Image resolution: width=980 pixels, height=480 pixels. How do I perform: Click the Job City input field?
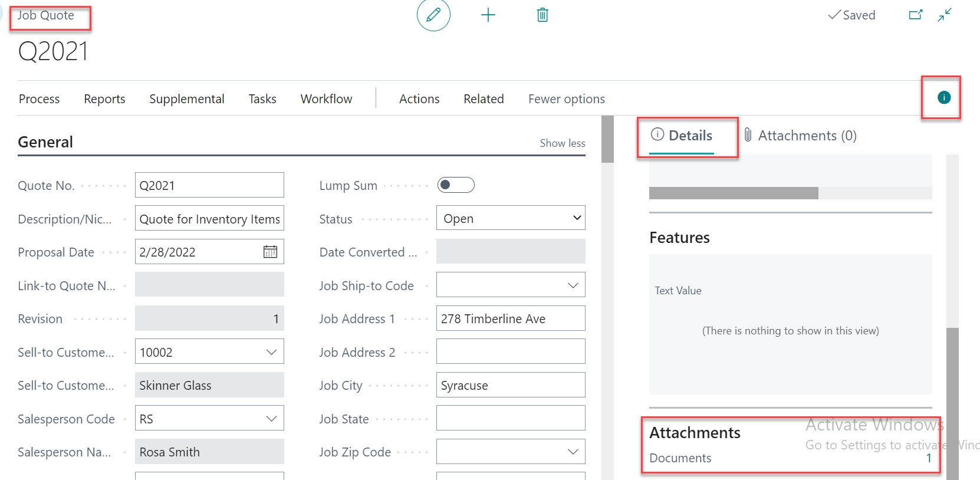[511, 386]
